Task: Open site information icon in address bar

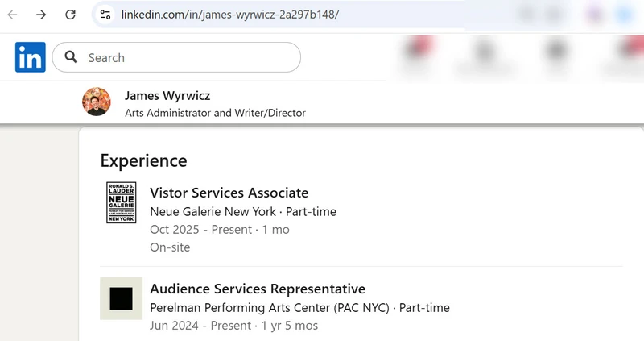Action: 105,15
